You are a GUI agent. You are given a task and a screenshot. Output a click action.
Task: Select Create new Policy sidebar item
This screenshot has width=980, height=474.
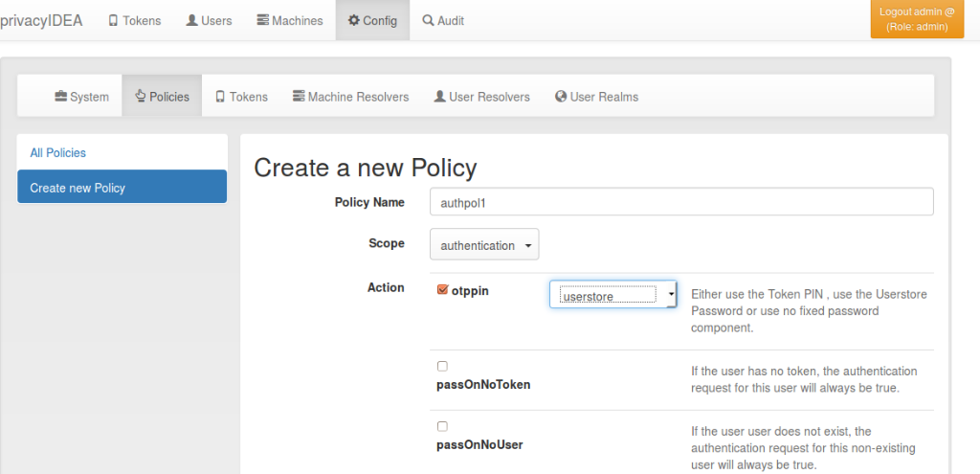(x=122, y=187)
